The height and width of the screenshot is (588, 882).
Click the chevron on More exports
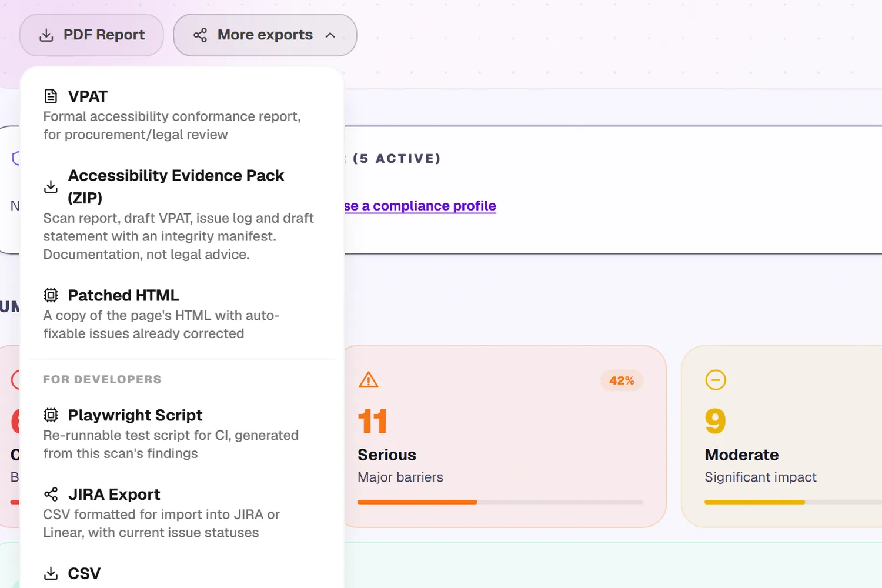click(x=330, y=35)
